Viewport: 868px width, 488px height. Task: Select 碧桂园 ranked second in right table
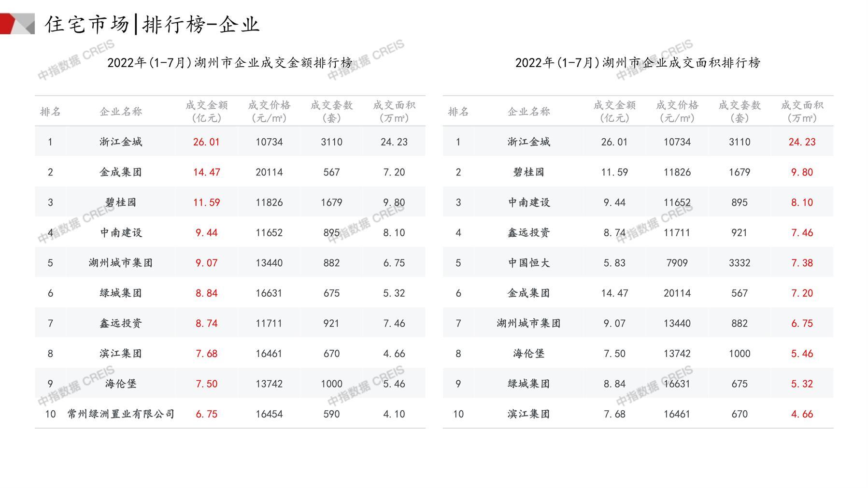528,172
